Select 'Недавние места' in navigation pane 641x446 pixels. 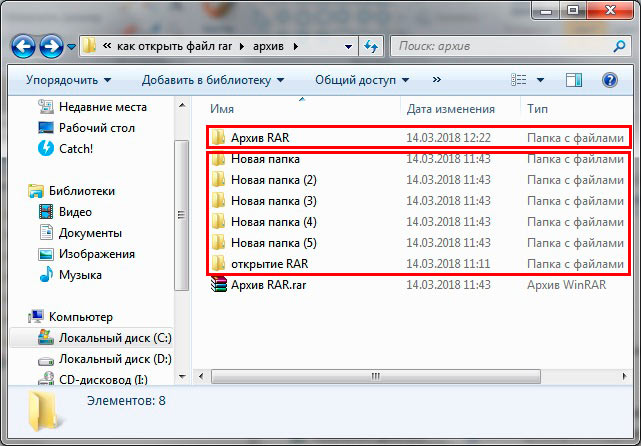click(103, 107)
